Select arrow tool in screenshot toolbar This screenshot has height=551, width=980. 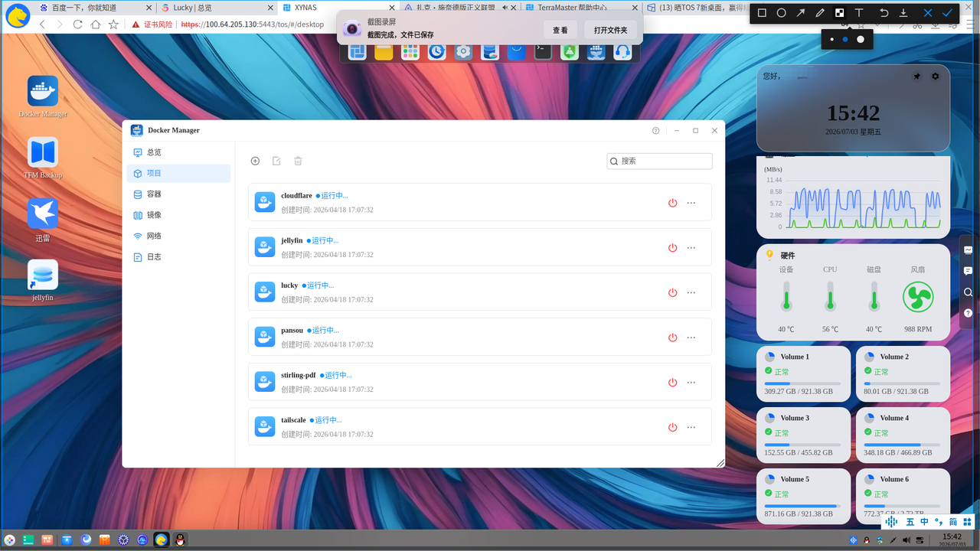[801, 13]
